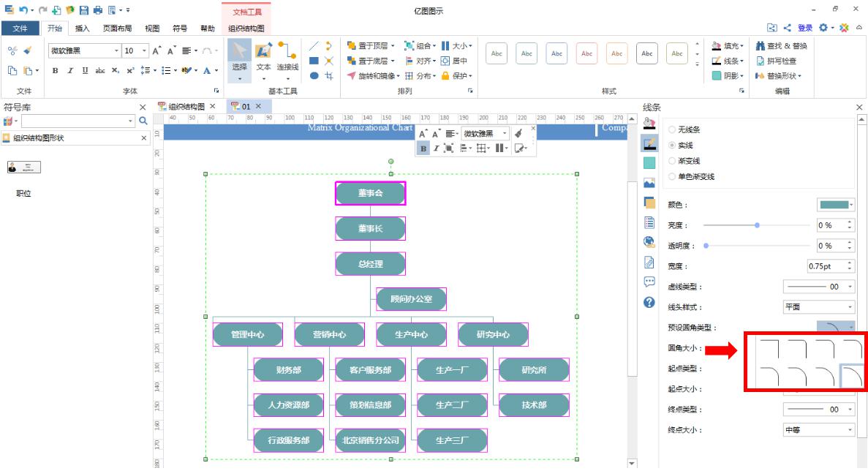Click 查找 & 替换 find replace
Image resolution: width=868 pixels, height=471 pixels.
tap(781, 46)
